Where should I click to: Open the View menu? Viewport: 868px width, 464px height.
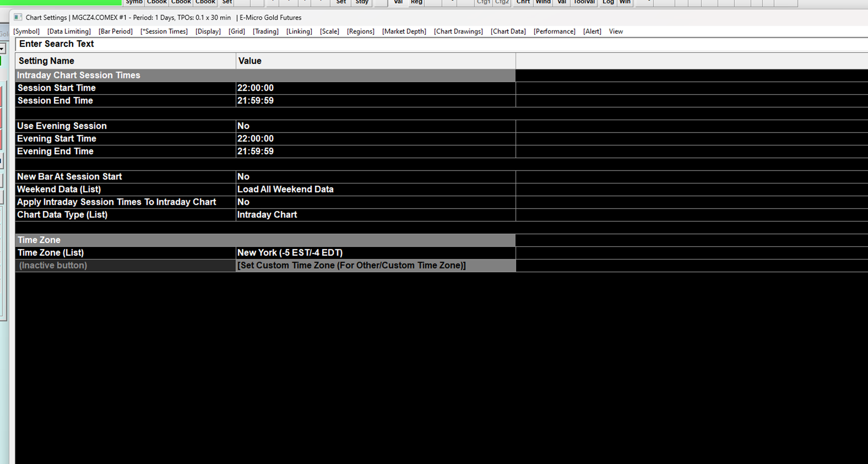point(616,31)
